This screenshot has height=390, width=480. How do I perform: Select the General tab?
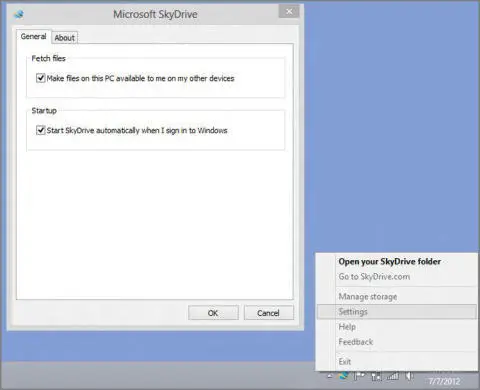click(33, 36)
